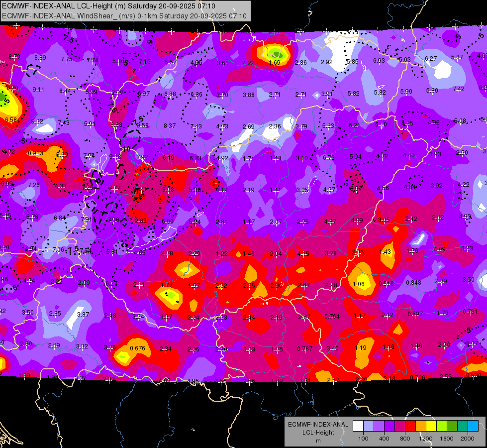Viewport: 487px width, 448px height.
Task: Click the WindShear 0-1km title line
Action: pos(124,16)
